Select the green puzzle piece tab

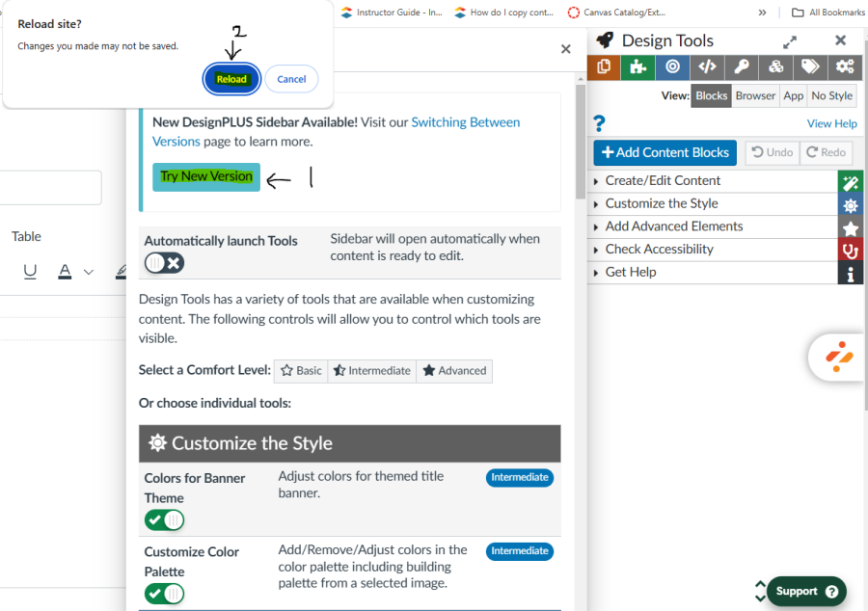(x=638, y=67)
